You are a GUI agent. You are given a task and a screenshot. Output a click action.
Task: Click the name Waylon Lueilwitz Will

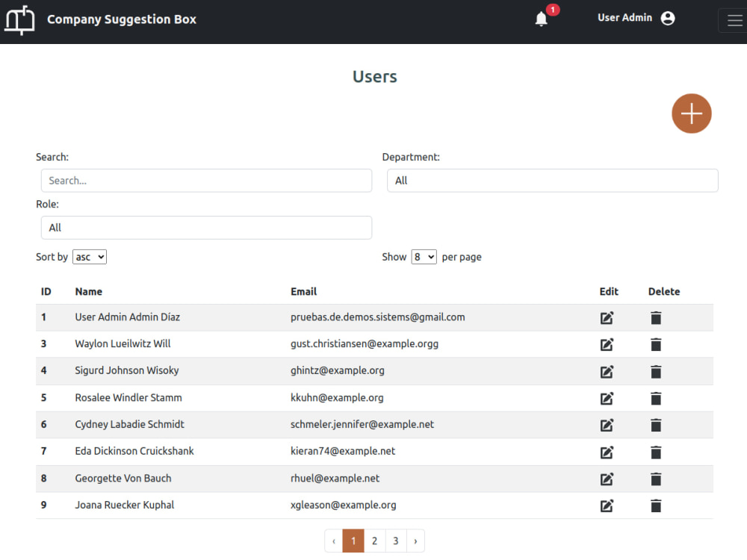point(123,343)
